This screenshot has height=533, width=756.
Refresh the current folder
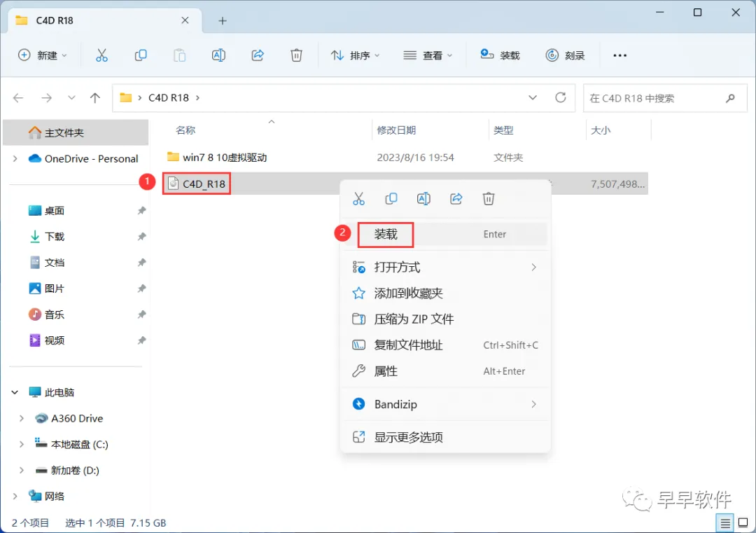[560, 98]
